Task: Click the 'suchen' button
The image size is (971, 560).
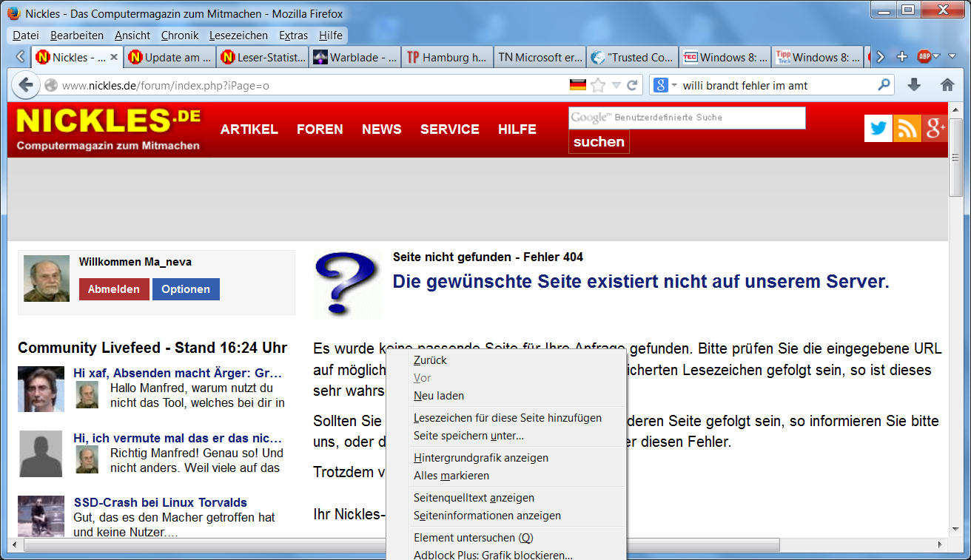Action: (x=599, y=142)
